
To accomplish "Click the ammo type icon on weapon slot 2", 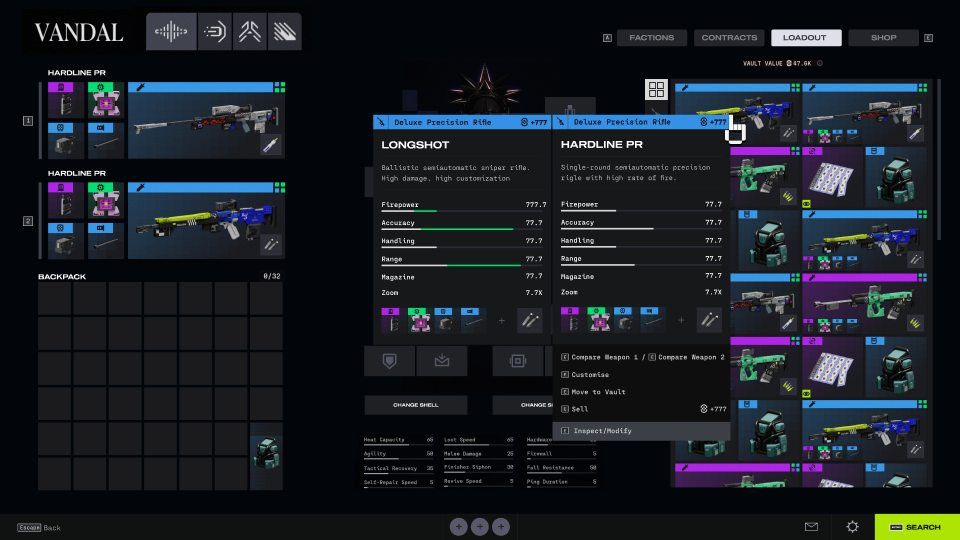I will tap(271, 245).
